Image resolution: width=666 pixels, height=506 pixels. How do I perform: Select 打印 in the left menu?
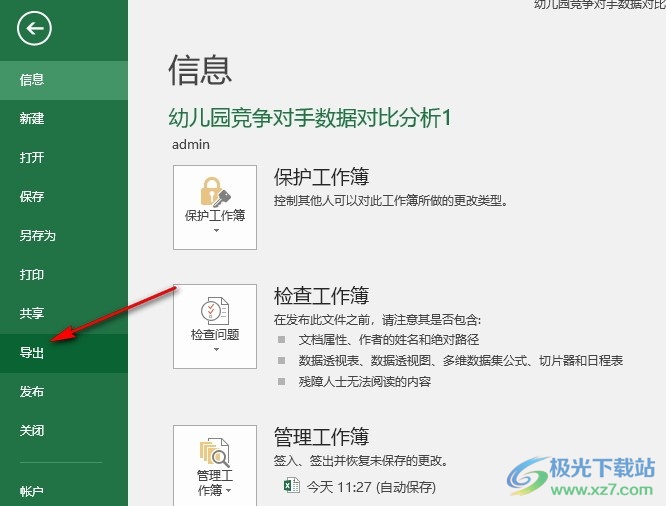pos(64,275)
